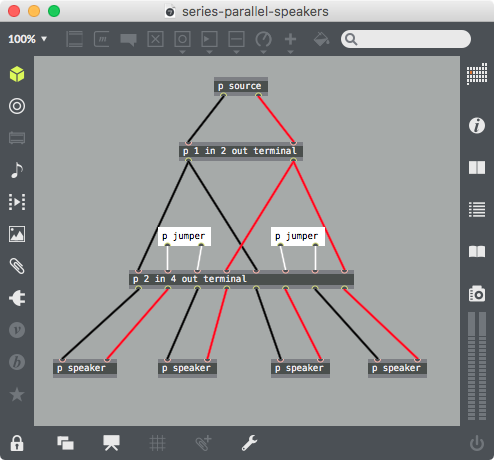
Task: Expand the plus add-object toolbar dropdown
Action: (x=290, y=52)
